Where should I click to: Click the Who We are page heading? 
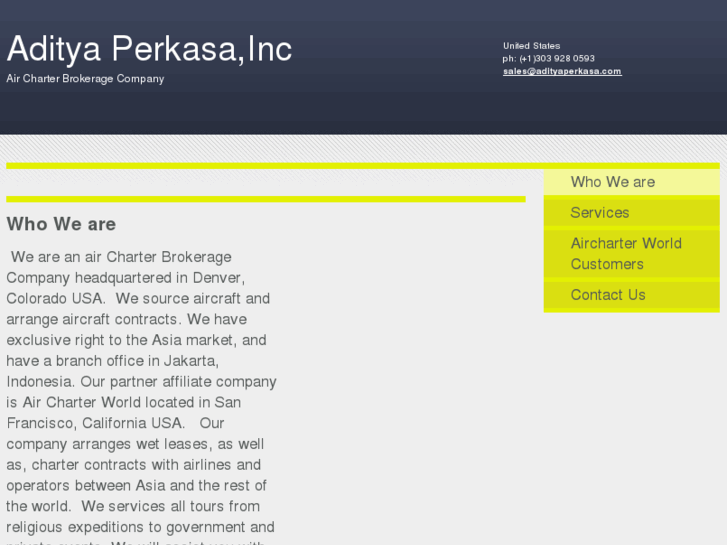[x=61, y=224]
